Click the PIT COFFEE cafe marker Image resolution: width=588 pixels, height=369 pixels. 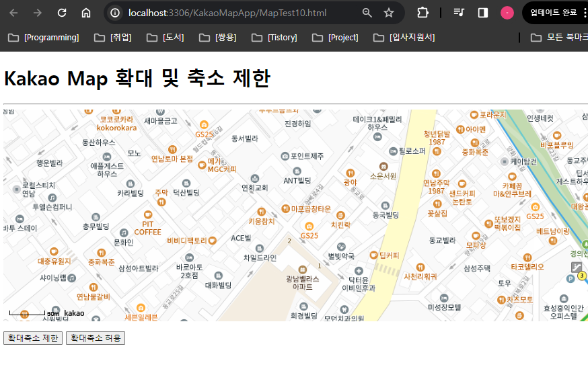pyautogui.click(x=148, y=214)
